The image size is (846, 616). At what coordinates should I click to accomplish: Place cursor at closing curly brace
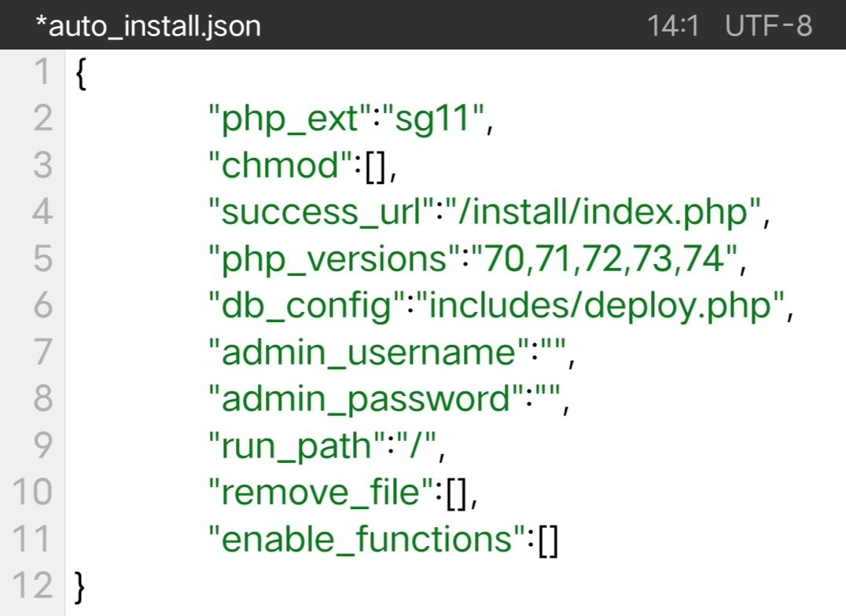pyautogui.click(x=80, y=587)
